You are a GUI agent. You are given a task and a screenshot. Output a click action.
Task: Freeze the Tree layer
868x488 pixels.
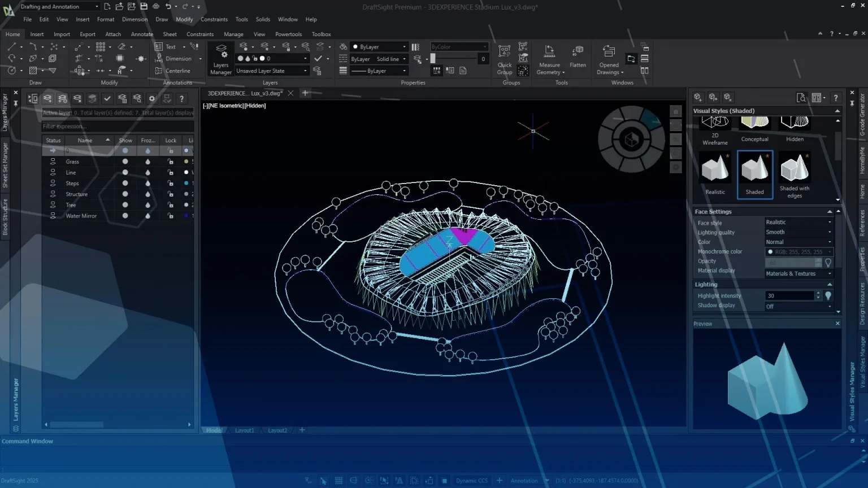tap(147, 204)
